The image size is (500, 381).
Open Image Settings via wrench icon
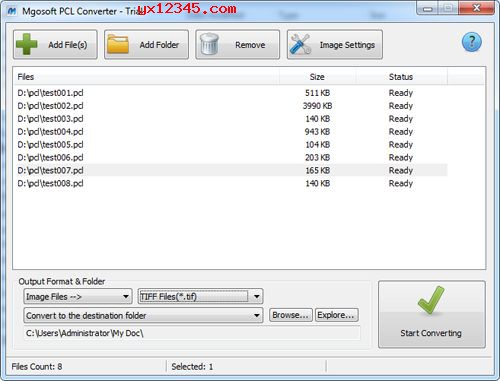(x=300, y=44)
